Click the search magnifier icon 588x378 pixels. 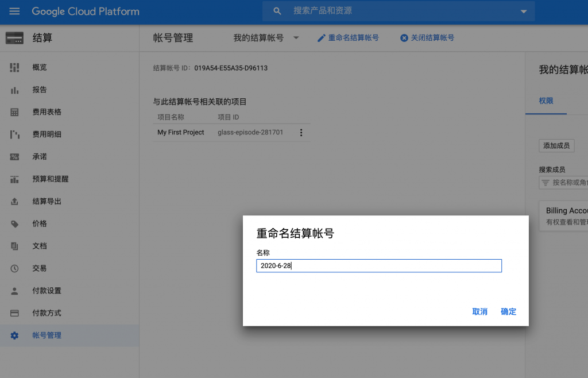pyautogui.click(x=277, y=11)
